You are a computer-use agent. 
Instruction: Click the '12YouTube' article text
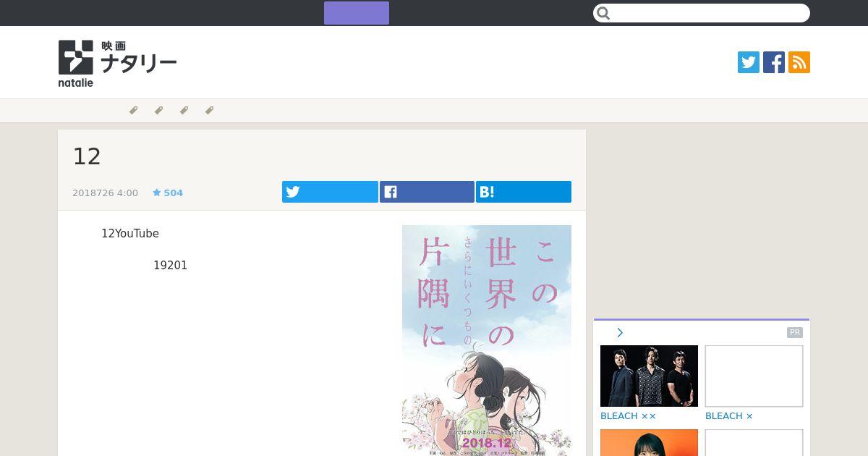pyautogui.click(x=130, y=234)
